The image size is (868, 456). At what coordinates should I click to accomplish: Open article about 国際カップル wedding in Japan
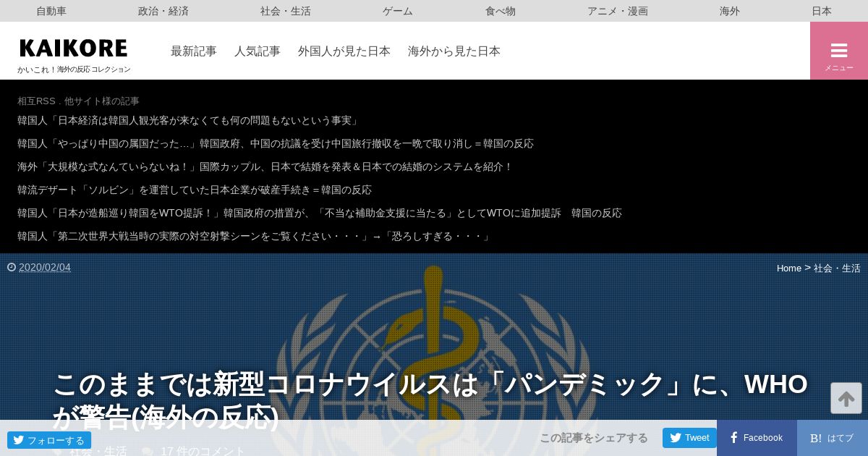point(265,166)
